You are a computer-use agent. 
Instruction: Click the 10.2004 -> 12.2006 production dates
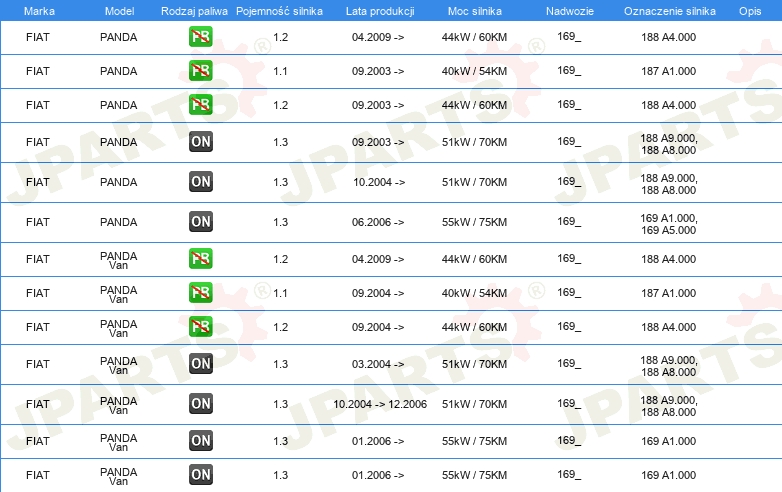[x=380, y=404]
